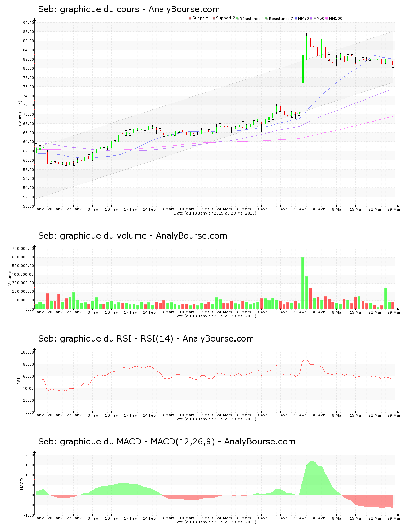
Task: Click the 'Cours (Euro)' axis title
Action: pos(20,113)
